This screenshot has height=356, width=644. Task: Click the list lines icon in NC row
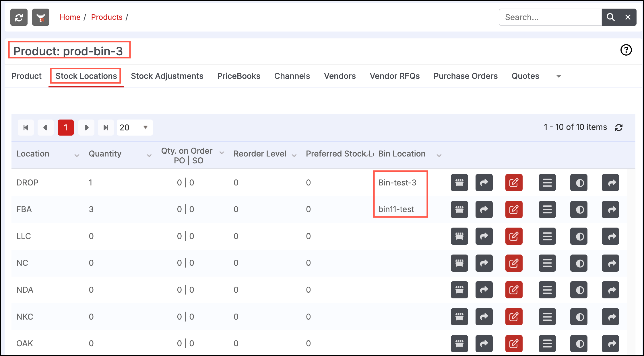click(x=547, y=263)
